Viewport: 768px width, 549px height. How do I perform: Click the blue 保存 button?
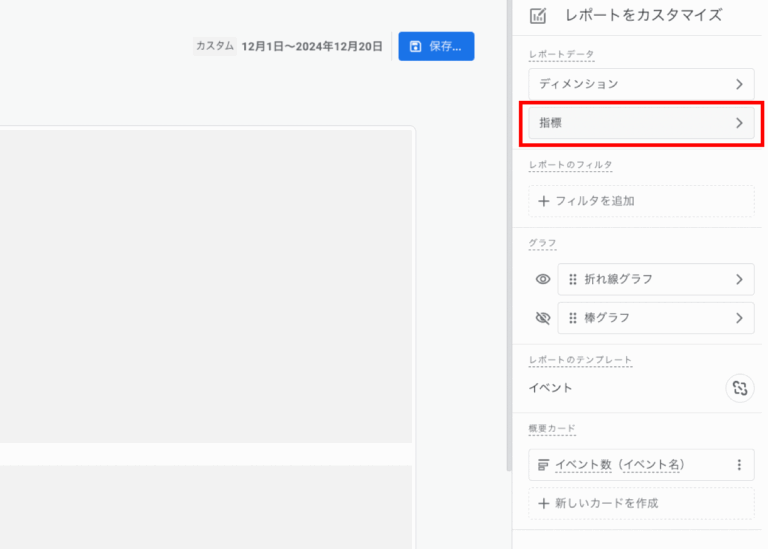tap(436, 47)
